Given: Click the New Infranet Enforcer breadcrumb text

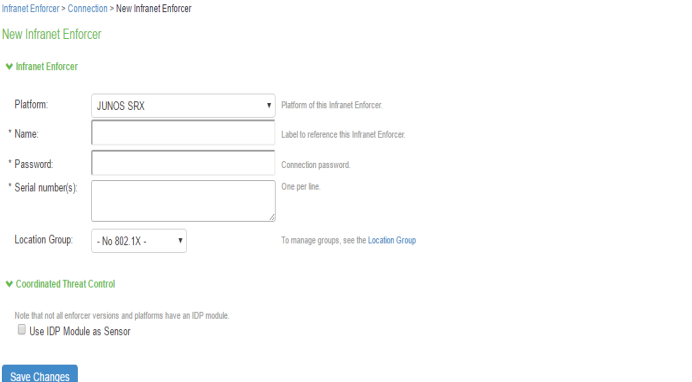Looking at the screenshot, I should coord(154,8).
